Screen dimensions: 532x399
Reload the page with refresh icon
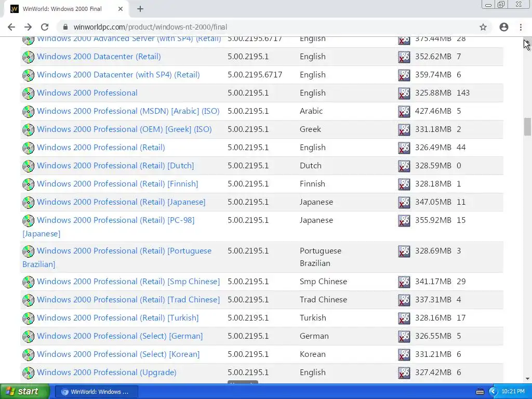[45, 27]
